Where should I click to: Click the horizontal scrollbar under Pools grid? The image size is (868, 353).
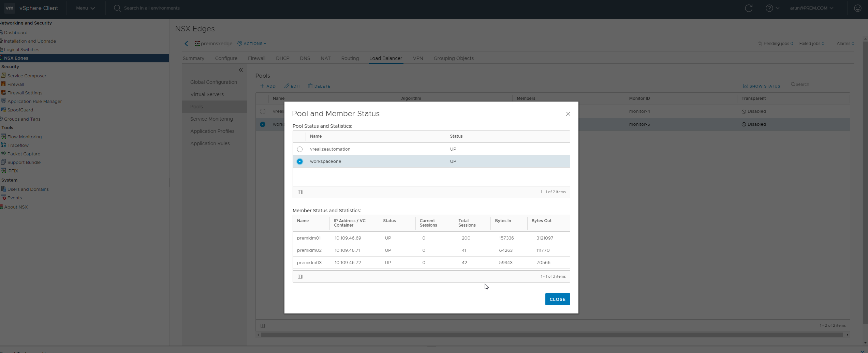[552, 335]
